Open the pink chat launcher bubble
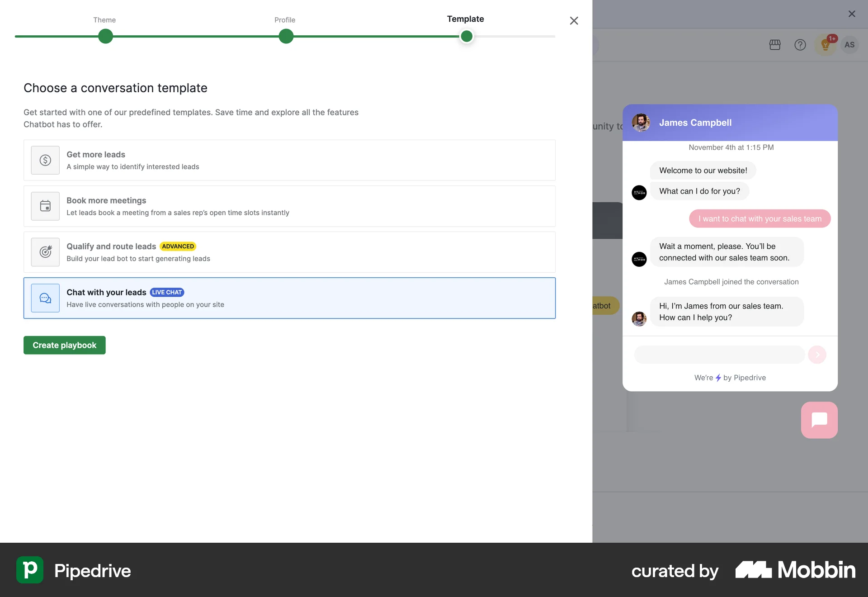868x597 pixels. (819, 420)
